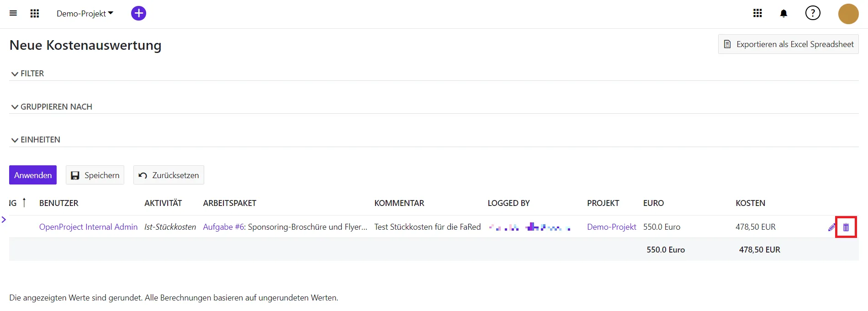
Task: Reset the report with Zurücksetzen
Action: pos(169,175)
